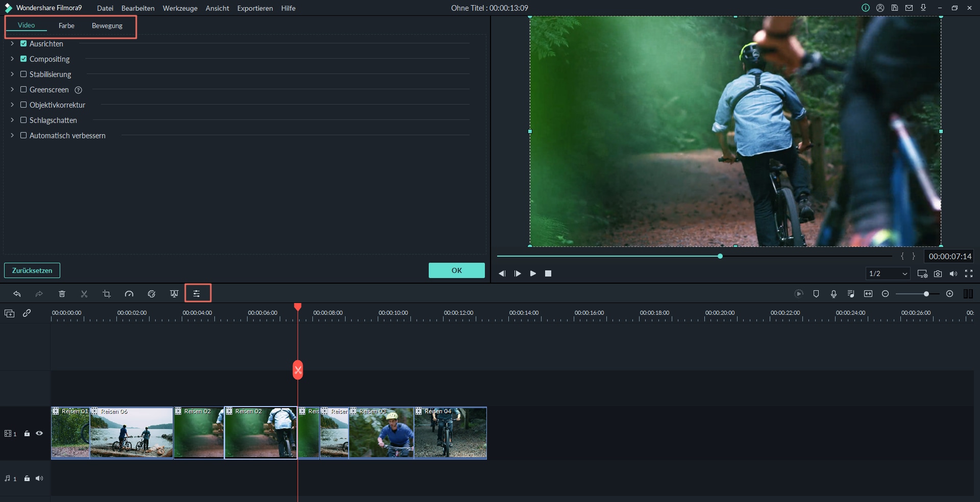This screenshot has width=980, height=502.
Task: Open the audio mixer icon
Action: [851, 294]
